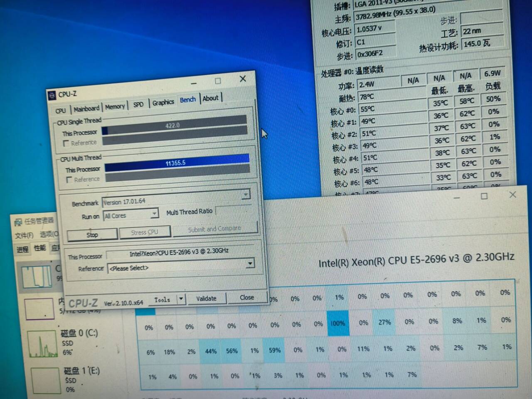This screenshot has width=532, height=399.
Task: Click the 18% core cell in the CPU grid
Action: coord(169,352)
